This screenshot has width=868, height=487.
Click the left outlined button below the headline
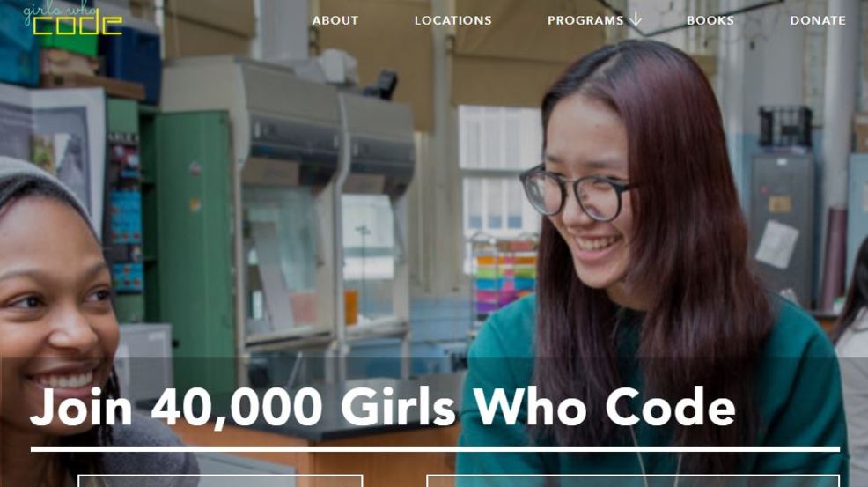click(220, 480)
